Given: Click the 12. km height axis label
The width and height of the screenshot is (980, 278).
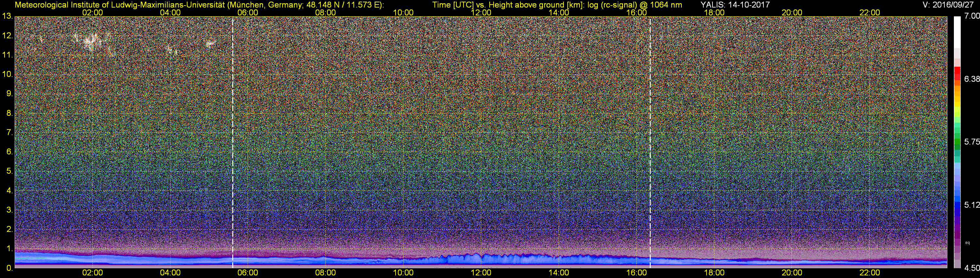Looking at the screenshot, I should point(7,36).
